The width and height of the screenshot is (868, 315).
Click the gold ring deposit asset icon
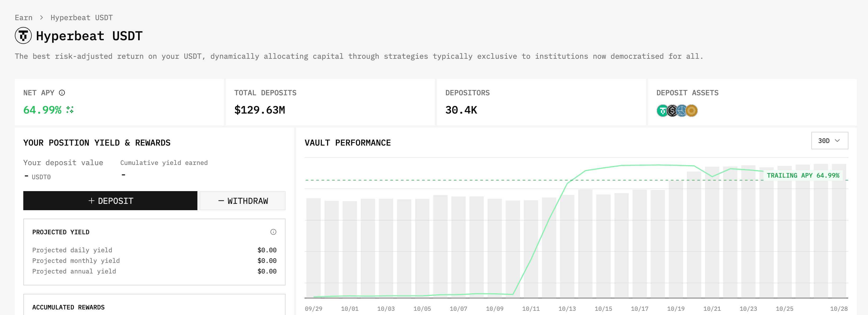tap(691, 110)
